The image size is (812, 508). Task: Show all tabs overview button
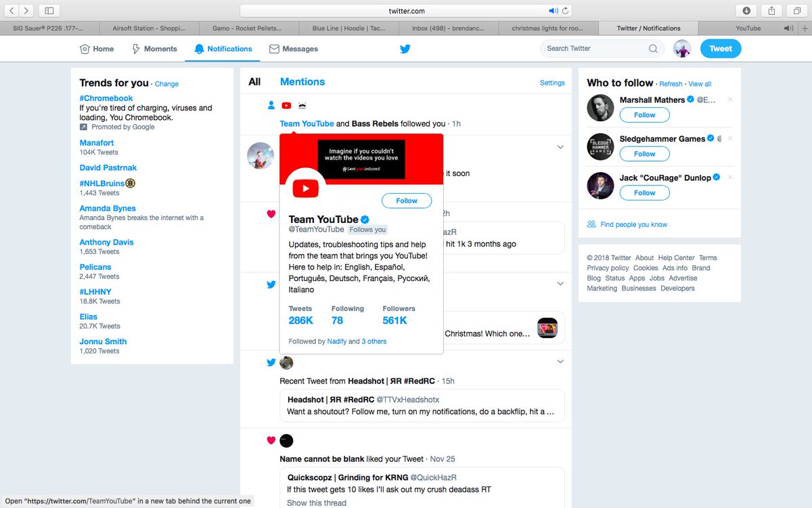(796, 11)
